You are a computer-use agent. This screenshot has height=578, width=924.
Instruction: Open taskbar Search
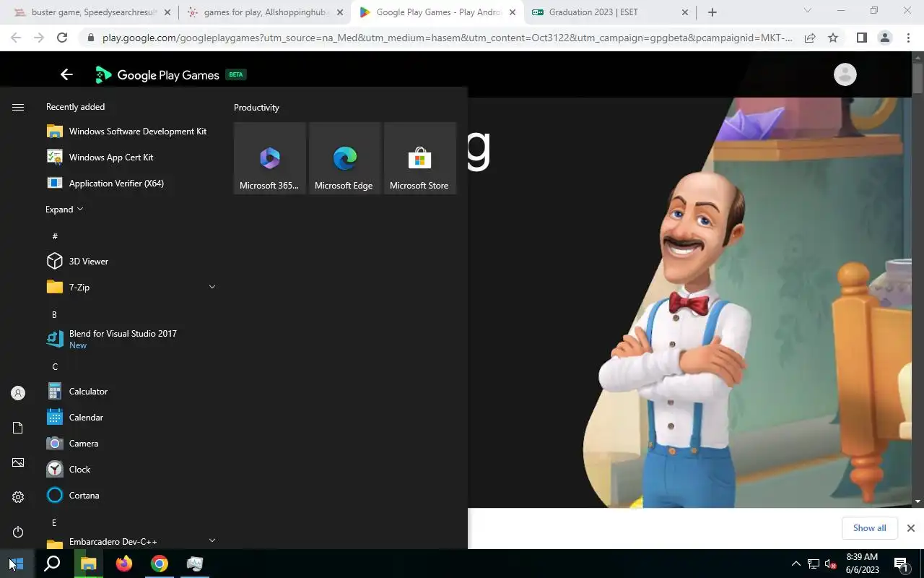click(x=52, y=564)
